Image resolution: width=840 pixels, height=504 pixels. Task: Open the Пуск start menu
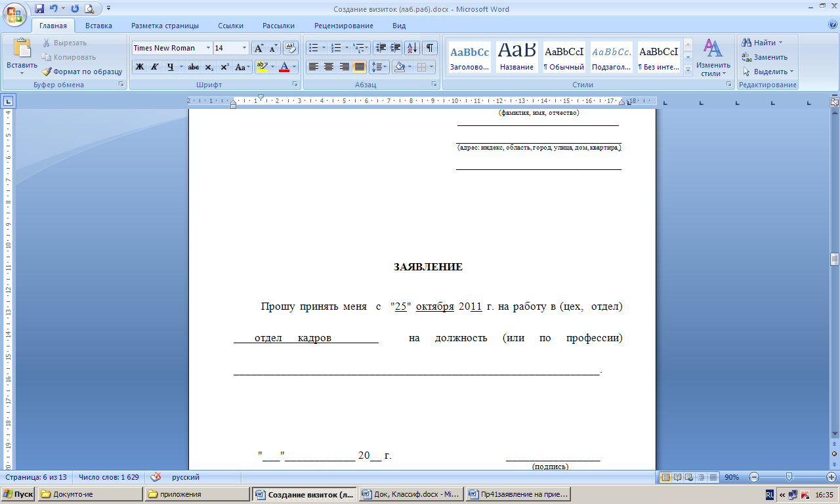click(x=18, y=494)
